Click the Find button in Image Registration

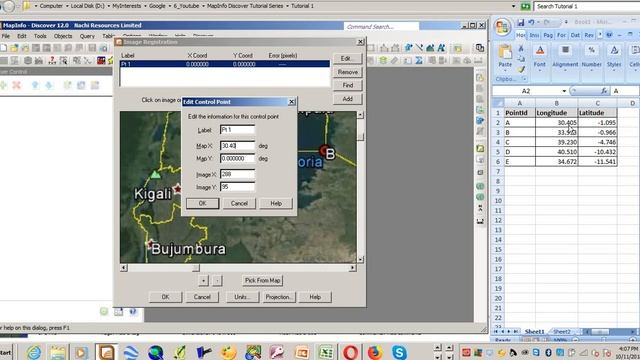[347, 85]
